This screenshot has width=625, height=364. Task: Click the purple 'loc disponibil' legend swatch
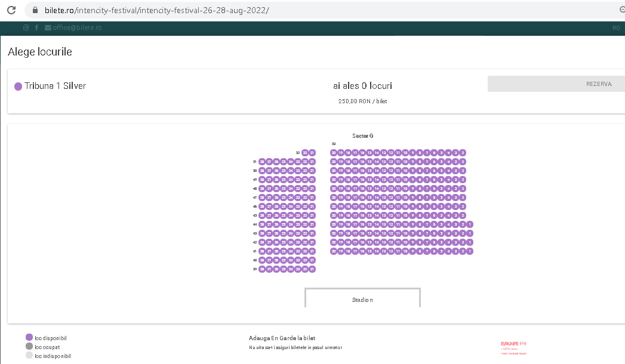coord(29,338)
